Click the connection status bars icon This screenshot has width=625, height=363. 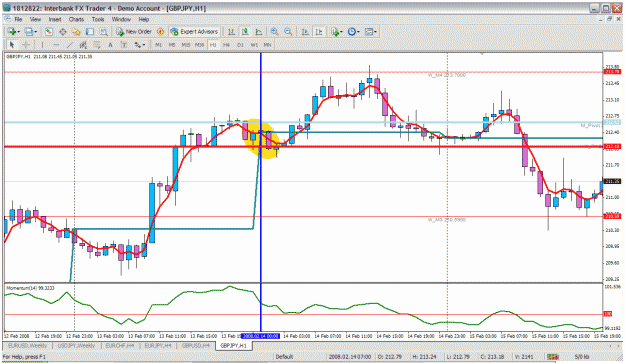click(553, 357)
